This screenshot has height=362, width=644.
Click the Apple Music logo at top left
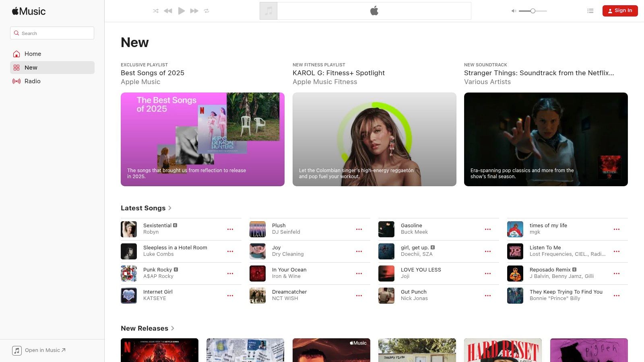pyautogui.click(x=28, y=11)
